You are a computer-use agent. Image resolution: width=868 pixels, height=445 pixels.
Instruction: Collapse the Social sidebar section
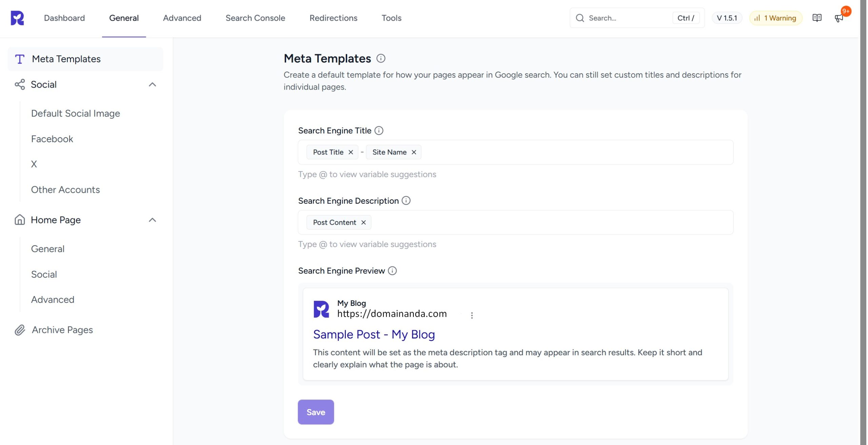pos(152,85)
